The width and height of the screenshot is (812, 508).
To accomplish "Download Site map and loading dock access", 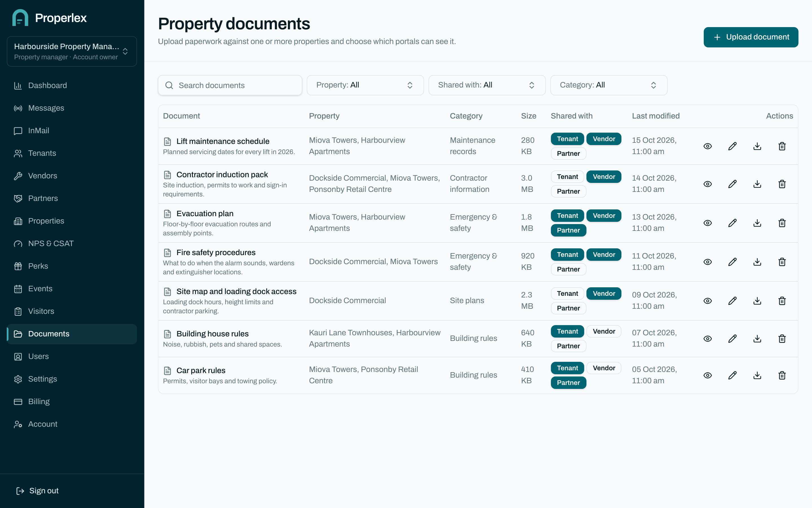I will 757,301.
